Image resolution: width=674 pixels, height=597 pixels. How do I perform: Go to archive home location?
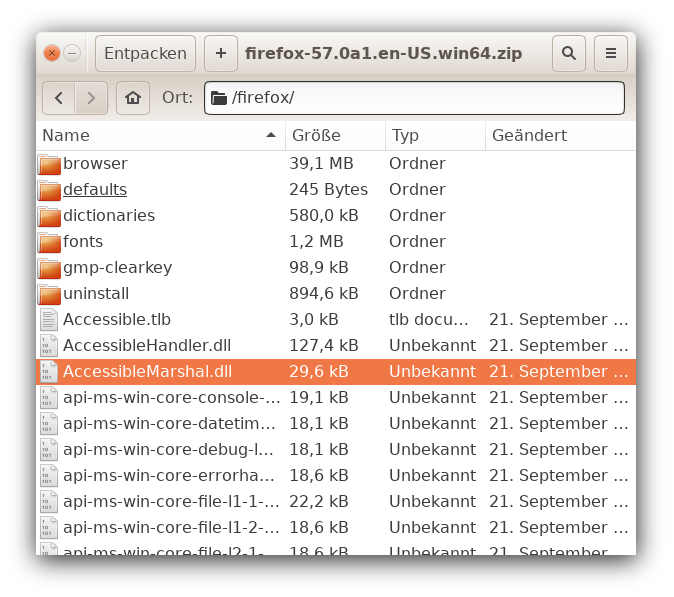click(x=133, y=98)
